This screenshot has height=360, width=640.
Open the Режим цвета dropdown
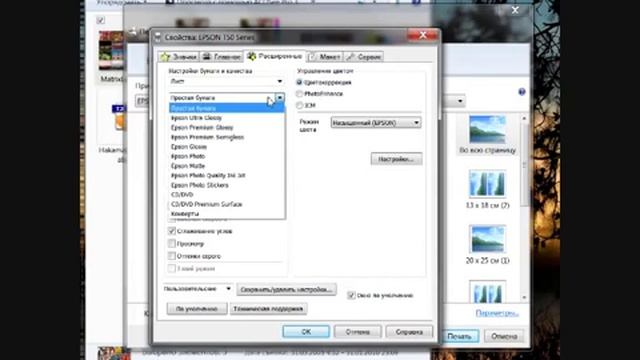(x=376, y=122)
